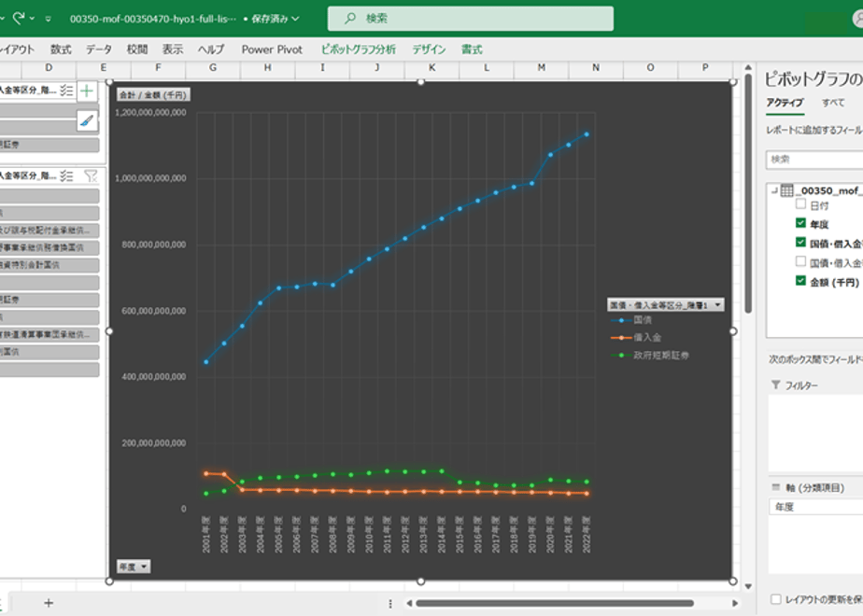Untick the 金額 (千円) field checkbox
The height and width of the screenshot is (616, 863).
pyautogui.click(x=800, y=281)
